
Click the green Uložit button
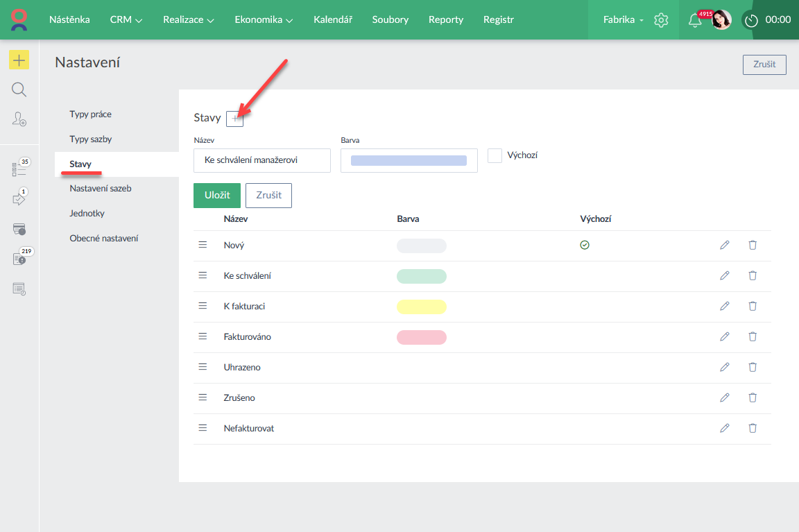pos(217,196)
